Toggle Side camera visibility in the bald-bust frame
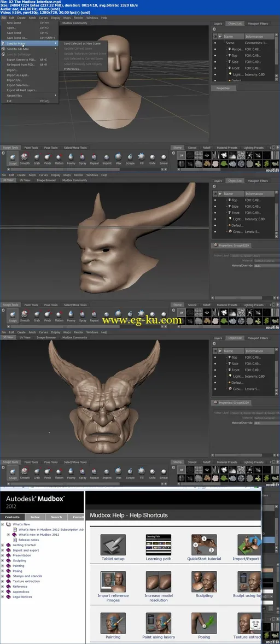280x644 pixels. pyautogui.click(x=215, y=62)
